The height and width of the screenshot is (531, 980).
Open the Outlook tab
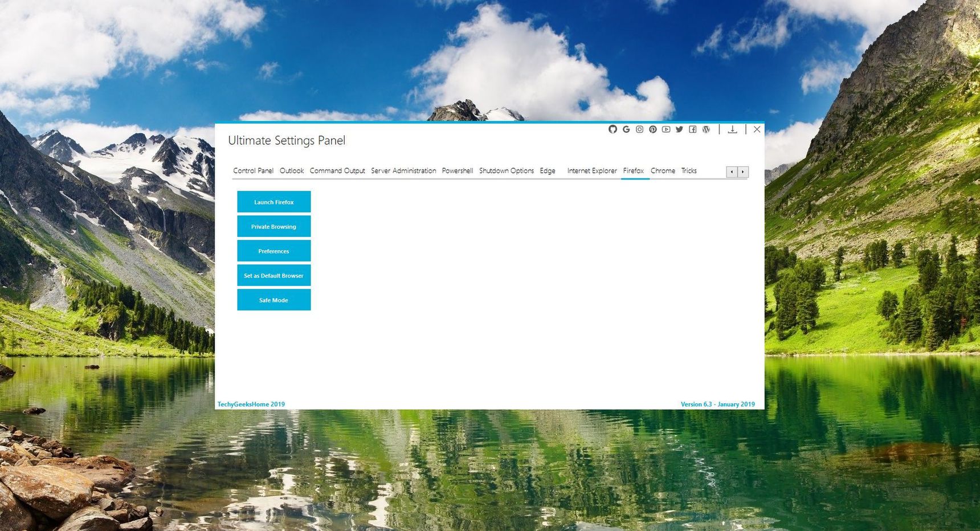pos(292,171)
